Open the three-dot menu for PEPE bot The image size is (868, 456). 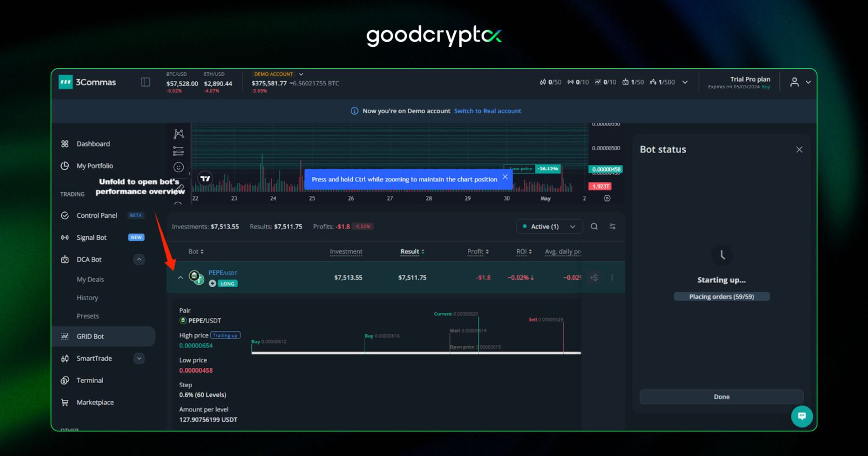[612, 277]
